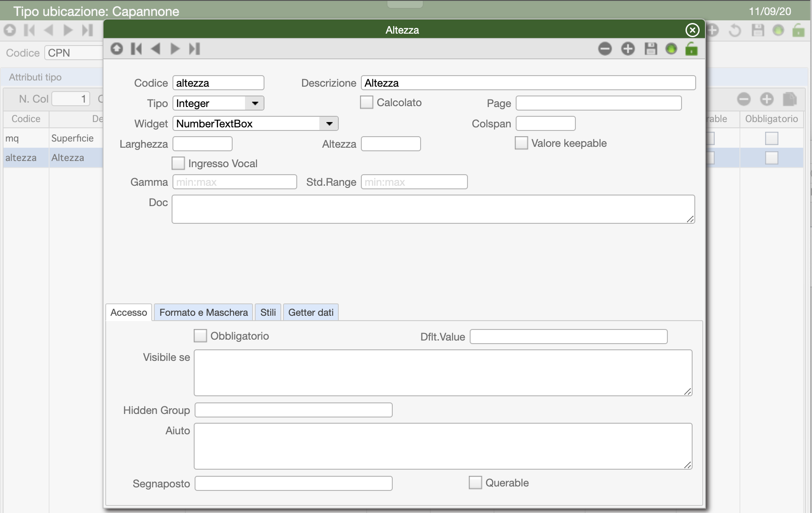
Task: Click the upward arrow icon in background toolbar
Action: pyautogui.click(x=10, y=30)
